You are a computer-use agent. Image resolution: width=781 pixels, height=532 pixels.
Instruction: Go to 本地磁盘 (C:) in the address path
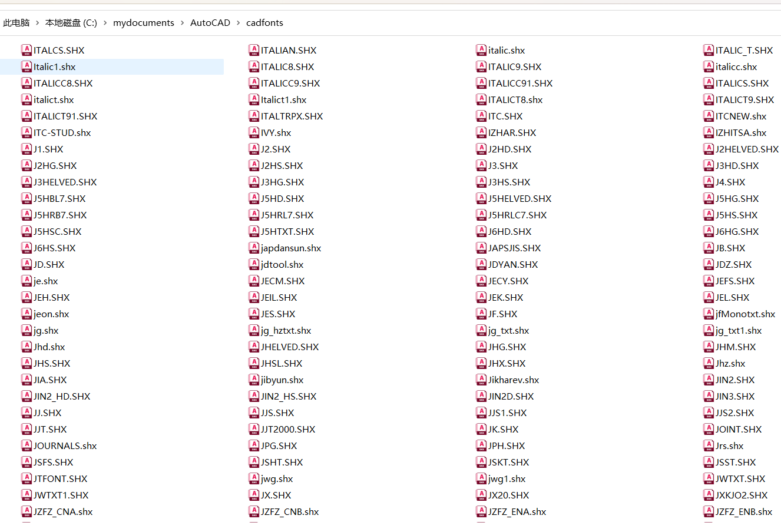[x=71, y=23]
